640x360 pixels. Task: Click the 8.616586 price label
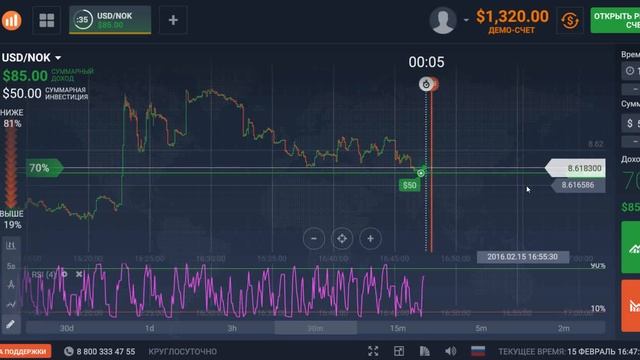point(578,185)
